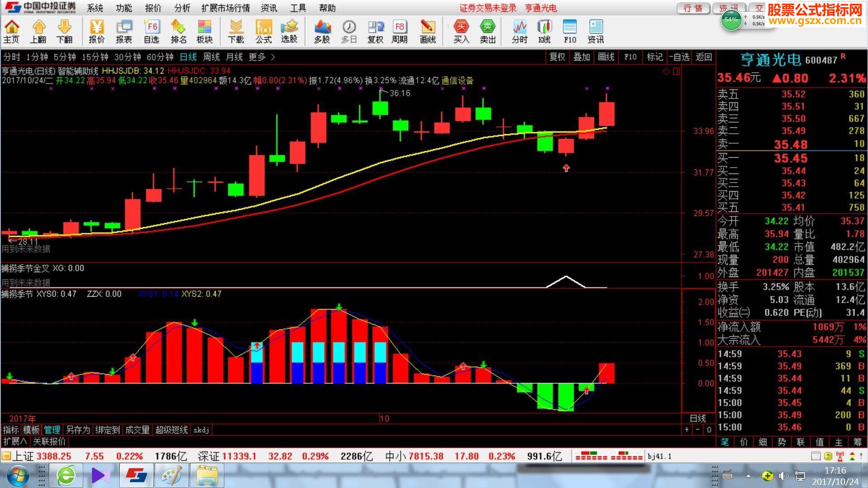Click the 复权 button on chart bar
868x488 pixels.
tap(557, 57)
